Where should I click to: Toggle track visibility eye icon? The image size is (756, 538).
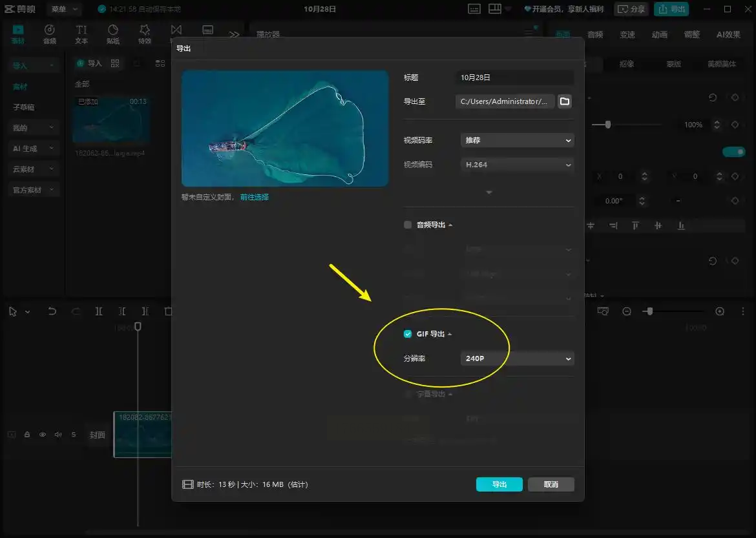click(x=43, y=435)
